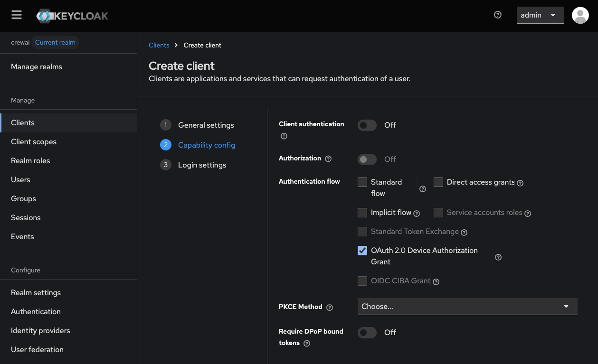The image size is (598, 364).
Task: Open Realm settings from the sidebar
Action: pyautogui.click(x=36, y=292)
